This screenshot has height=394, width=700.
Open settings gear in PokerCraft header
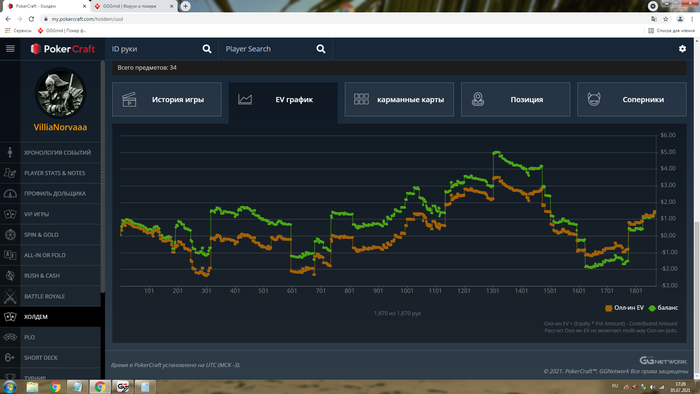[682, 49]
